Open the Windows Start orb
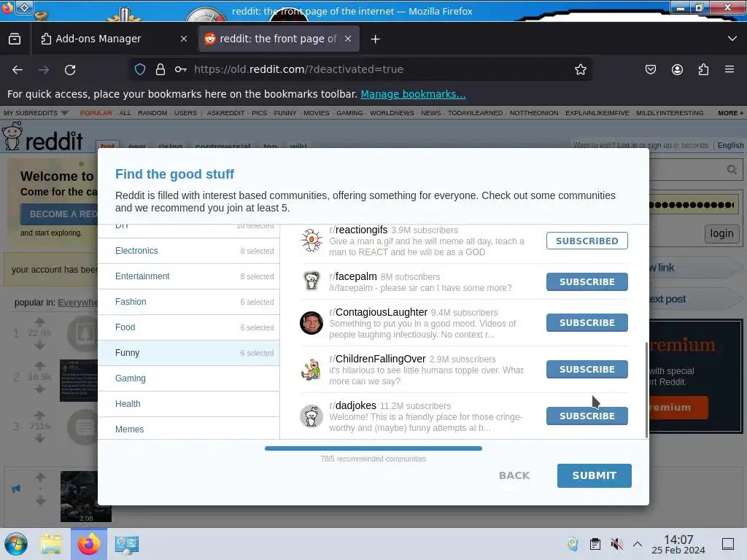The width and height of the screenshot is (747, 560). coord(16,544)
